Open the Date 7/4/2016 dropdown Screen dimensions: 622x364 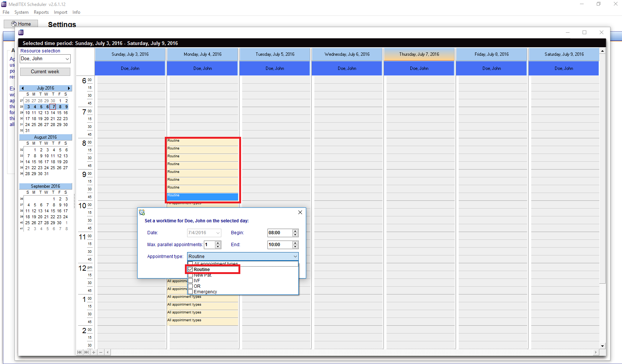pyautogui.click(x=218, y=233)
